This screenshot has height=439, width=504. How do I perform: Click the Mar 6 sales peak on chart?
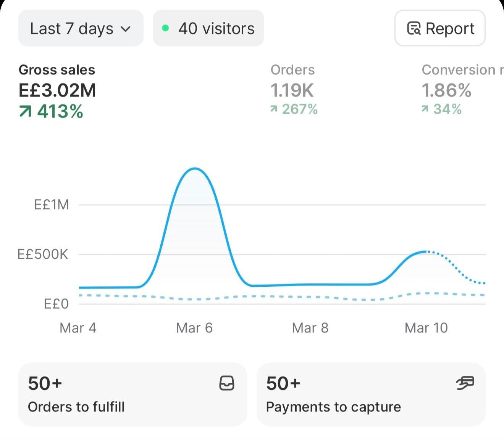(195, 168)
